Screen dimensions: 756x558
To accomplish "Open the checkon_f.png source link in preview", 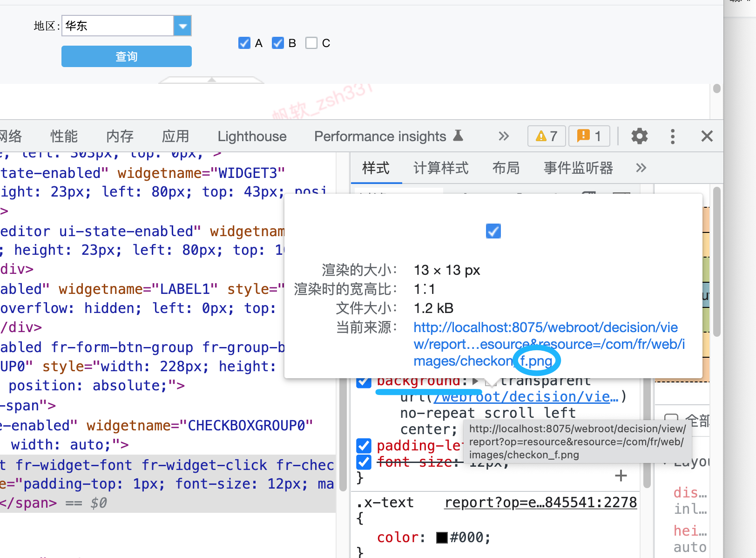I will [x=549, y=344].
